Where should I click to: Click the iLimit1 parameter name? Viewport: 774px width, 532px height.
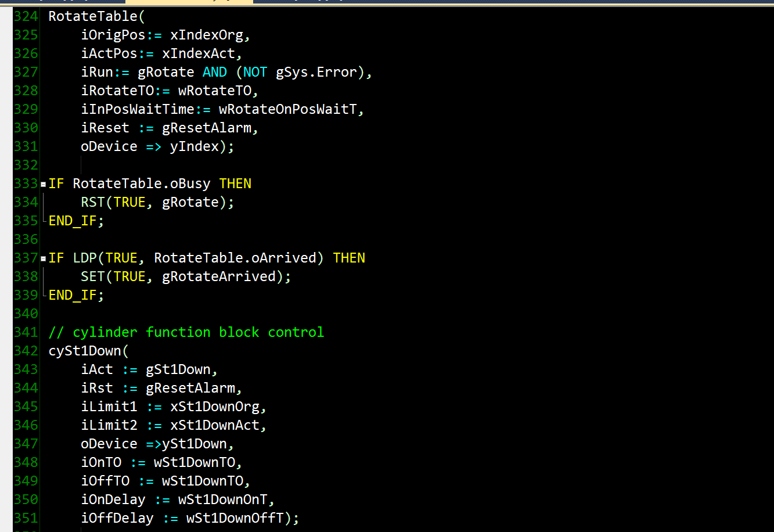pos(109,407)
